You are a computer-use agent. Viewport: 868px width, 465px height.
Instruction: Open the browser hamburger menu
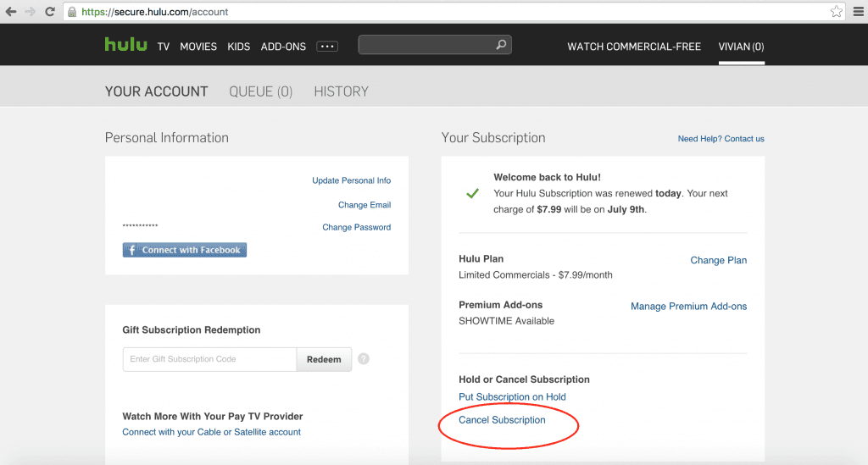coord(858,12)
